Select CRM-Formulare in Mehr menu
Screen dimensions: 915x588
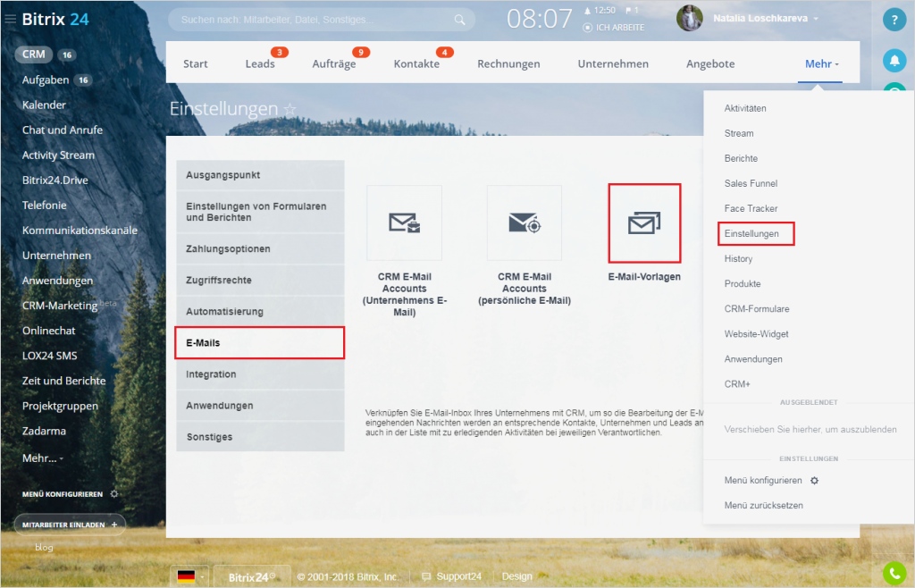point(756,308)
